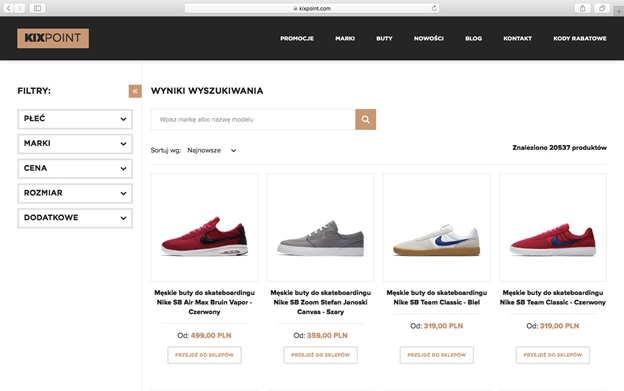Expand the PŁEĆ filter dropdown
The width and height of the screenshot is (624, 391).
pos(75,119)
